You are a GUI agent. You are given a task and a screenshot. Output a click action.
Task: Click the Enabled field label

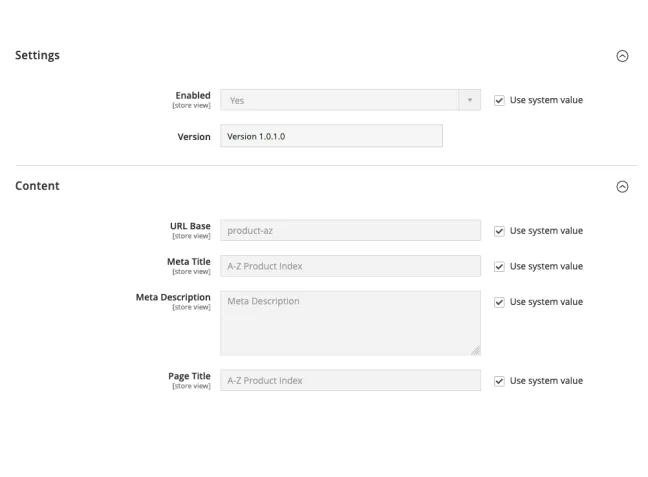tap(193, 96)
